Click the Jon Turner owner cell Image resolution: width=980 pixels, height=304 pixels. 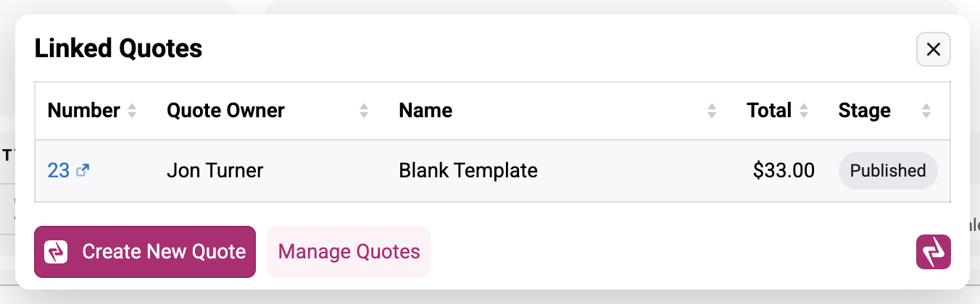(x=215, y=171)
